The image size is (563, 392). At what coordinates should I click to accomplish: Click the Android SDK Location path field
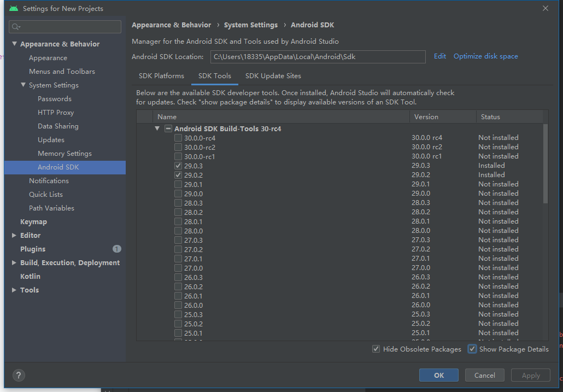coord(318,57)
